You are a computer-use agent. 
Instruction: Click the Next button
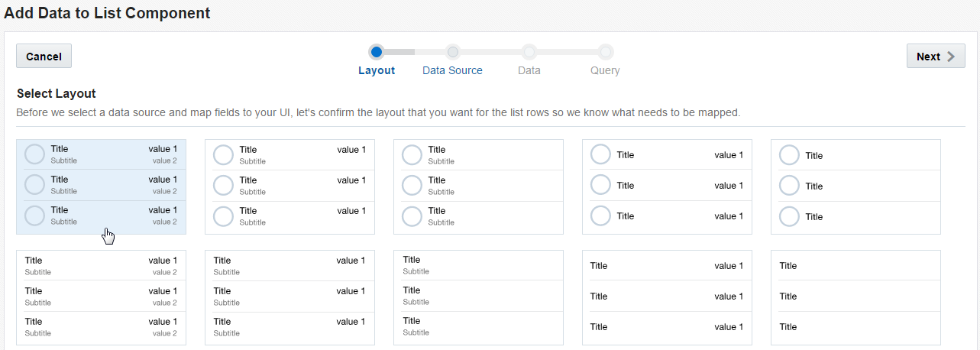pyautogui.click(x=935, y=57)
